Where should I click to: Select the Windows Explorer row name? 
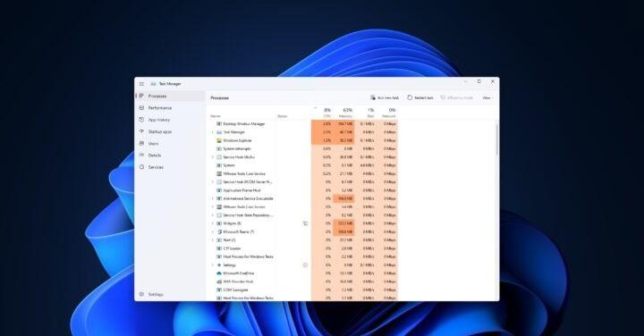pos(237,140)
